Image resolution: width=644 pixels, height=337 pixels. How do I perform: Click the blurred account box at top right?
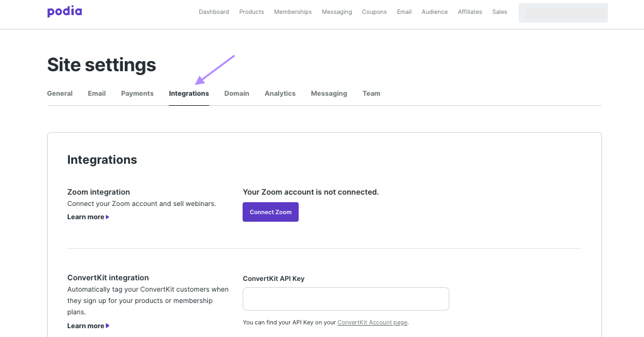point(563,13)
